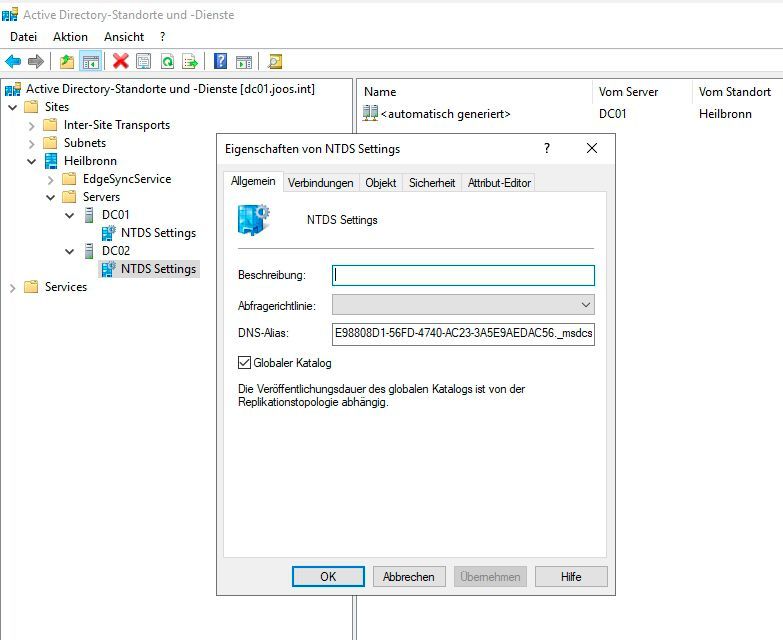The image size is (783, 640).
Task: Open Properties via toolbar icon
Action: pos(143,62)
